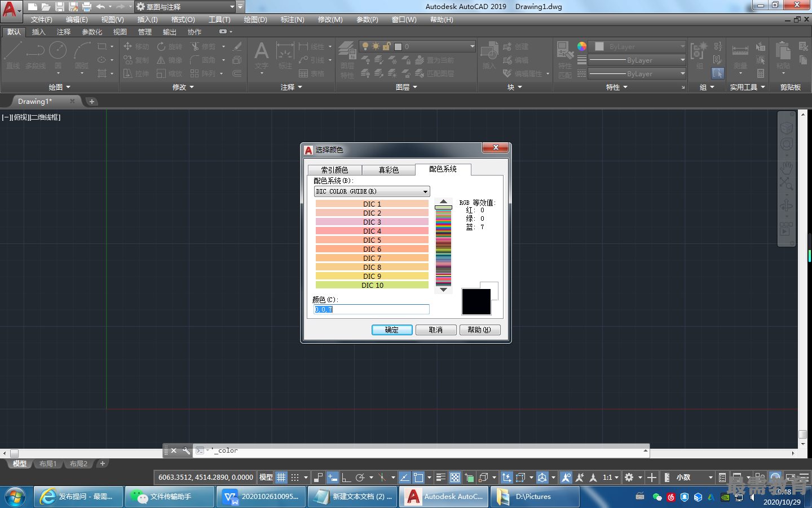Expand the 注释 (Annotation) panel

click(x=292, y=87)
